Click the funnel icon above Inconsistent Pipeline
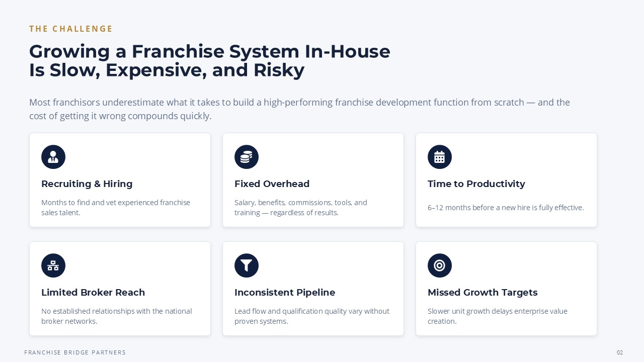644x362 pixels. click(247, 265)
